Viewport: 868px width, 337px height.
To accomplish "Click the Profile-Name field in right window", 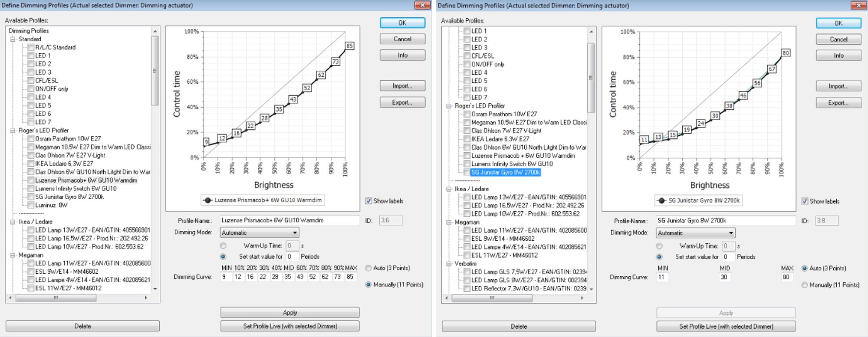I will (726, 221).
